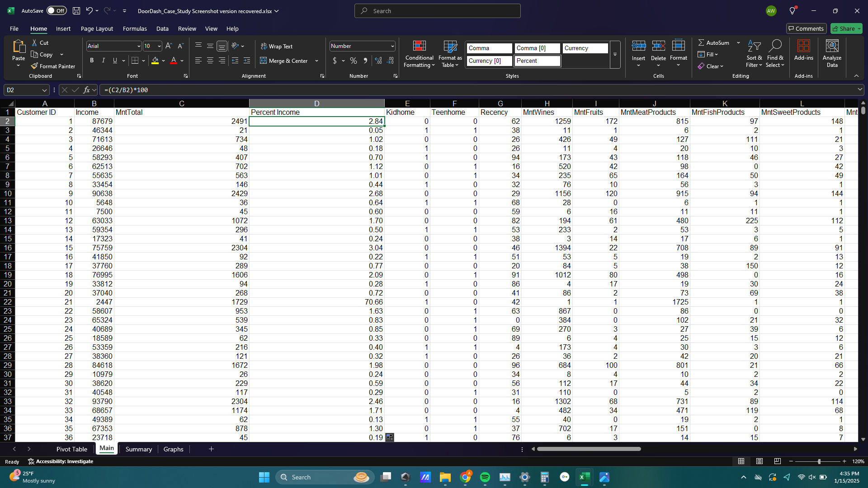Click the Find & Select magnifier icon
This screenshot has height=488, width=868.
pos(775,46)
